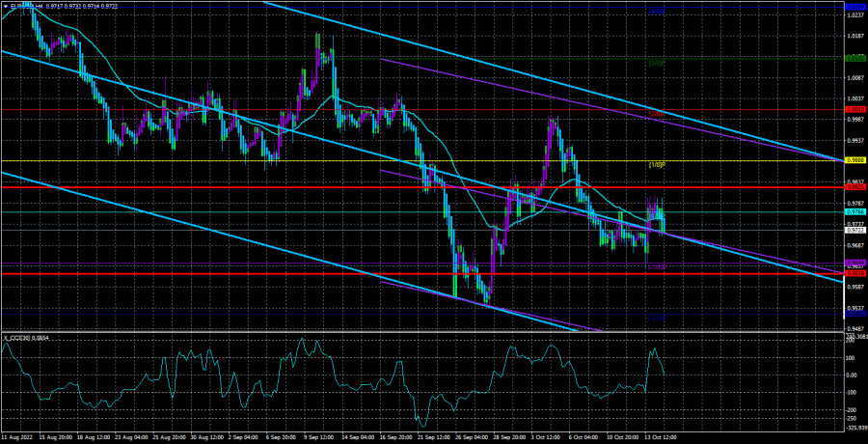Click the X_CCI indicator label
The height and width of the screenshot is (444, 868).
click(x=29, y=337)
